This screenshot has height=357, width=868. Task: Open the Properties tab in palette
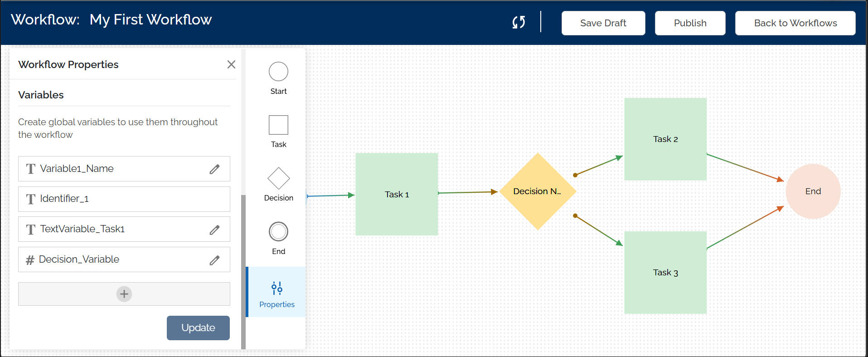[276, 293]
